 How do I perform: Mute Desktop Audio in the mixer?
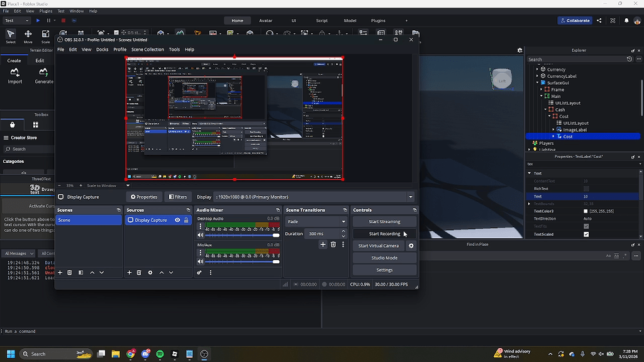click(x=201, y=235)
